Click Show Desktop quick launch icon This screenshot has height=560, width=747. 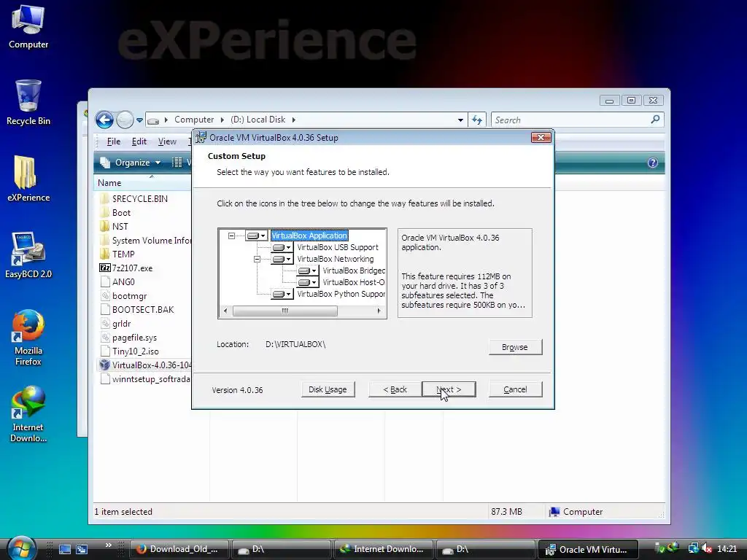65,549
